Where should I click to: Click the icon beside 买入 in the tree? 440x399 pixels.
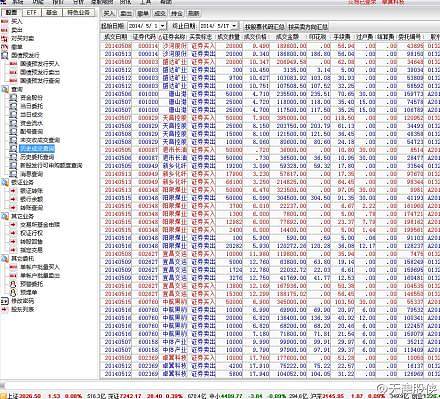tap(4, 21)
